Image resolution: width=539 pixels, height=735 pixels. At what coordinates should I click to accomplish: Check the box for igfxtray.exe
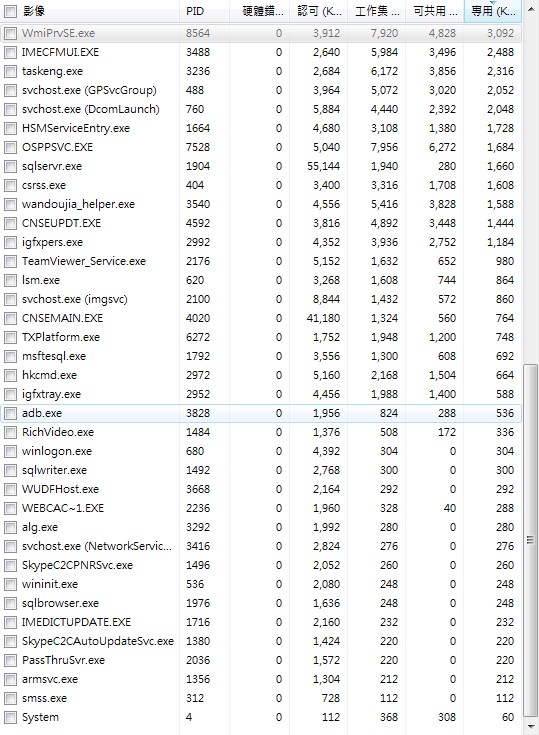10,394
